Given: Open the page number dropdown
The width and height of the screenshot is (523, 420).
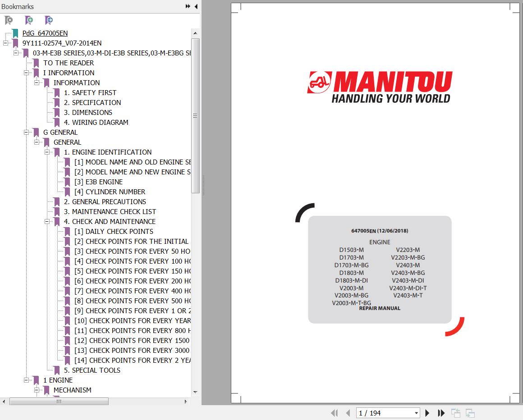Looking at the screenshot, I should click(x=416, y=413).
